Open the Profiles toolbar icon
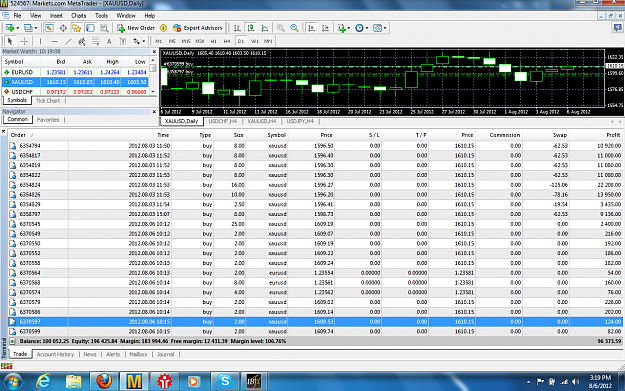 (x=28, y=28)
